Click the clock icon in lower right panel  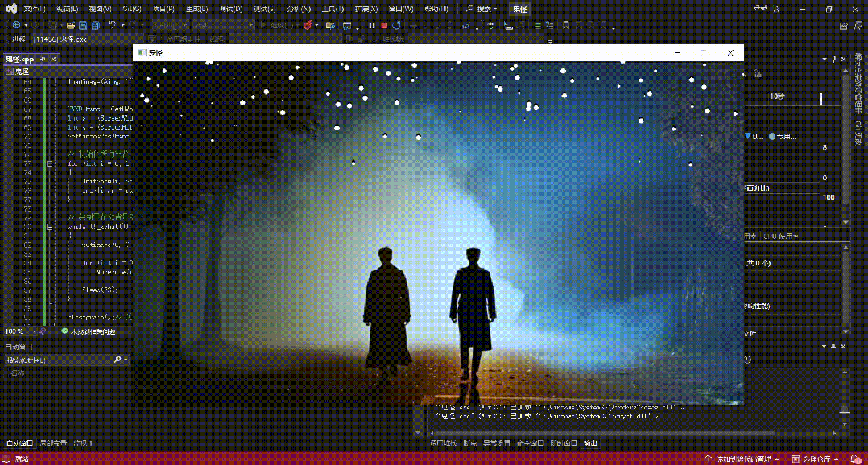coord(747,360)
